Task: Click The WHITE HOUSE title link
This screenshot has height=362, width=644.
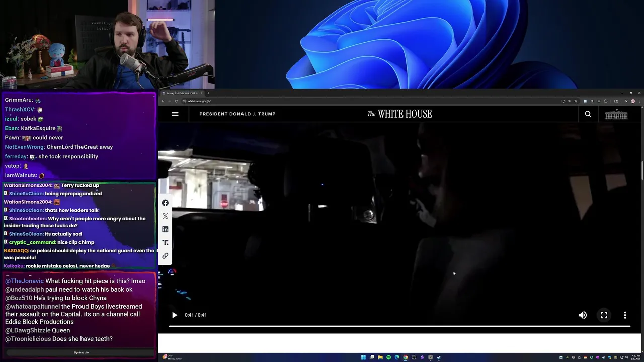Action: pyautogui.click(x=399, y=114)
